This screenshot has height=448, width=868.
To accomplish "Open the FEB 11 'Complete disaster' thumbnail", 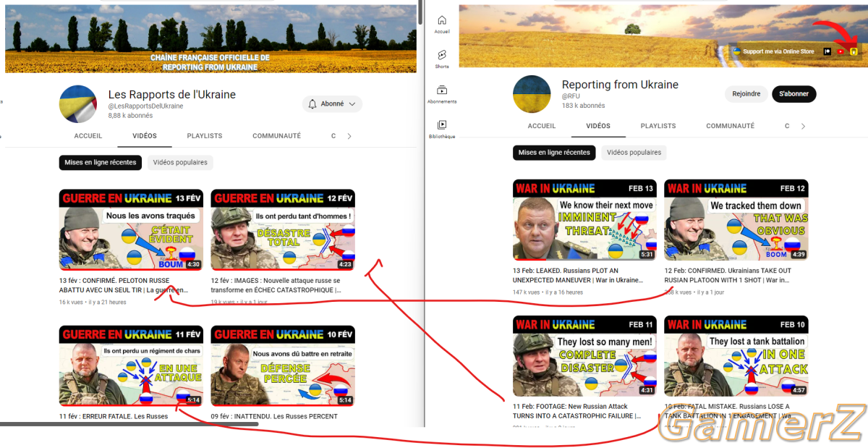I will pos(584,356).
